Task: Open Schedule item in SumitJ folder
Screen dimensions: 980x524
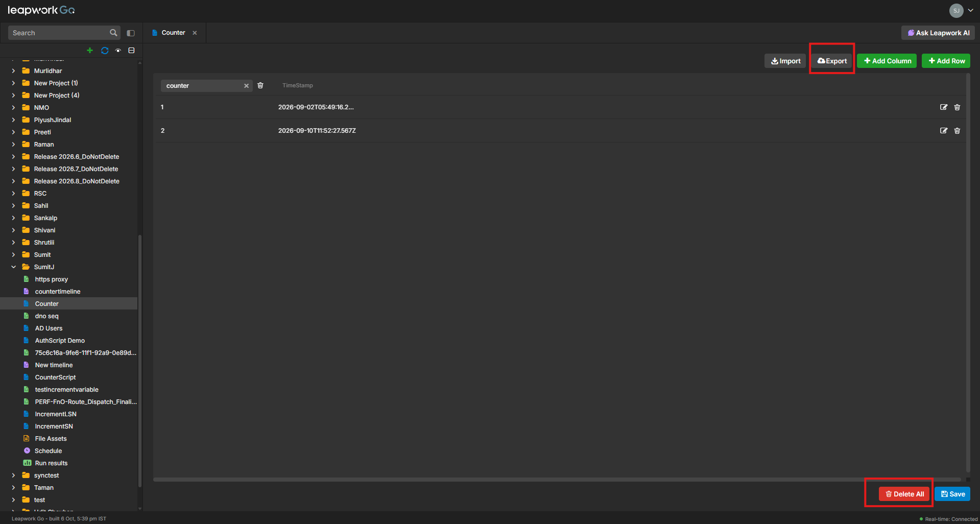Action: pyautogui.click(x=49, y=451)
